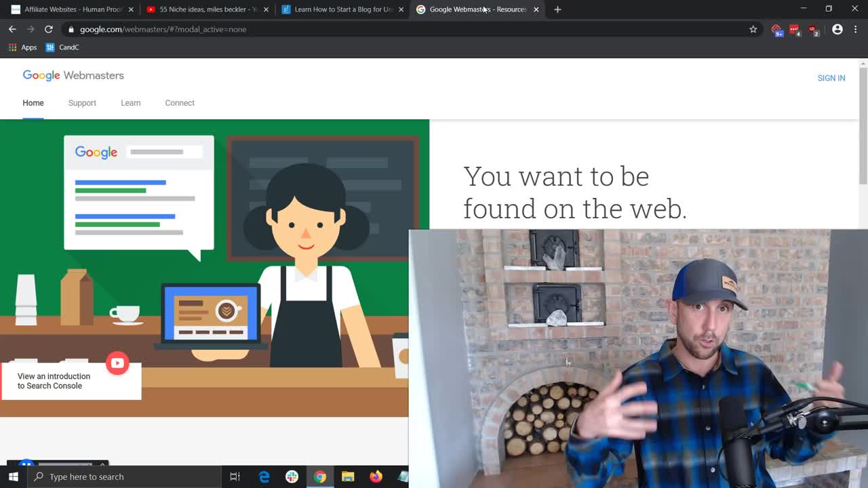
Task: Click the Apps bookmarks shortcut
Action: click(x=22, y=47)
